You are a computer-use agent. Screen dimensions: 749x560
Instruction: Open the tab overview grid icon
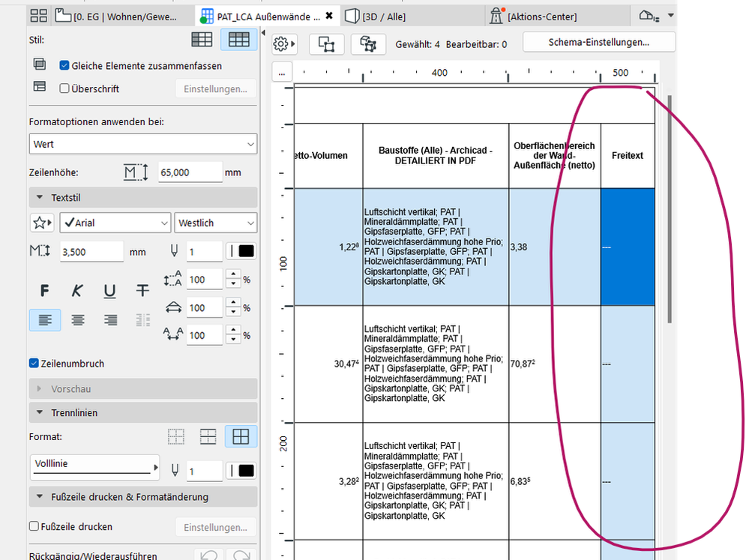[39, 15]
